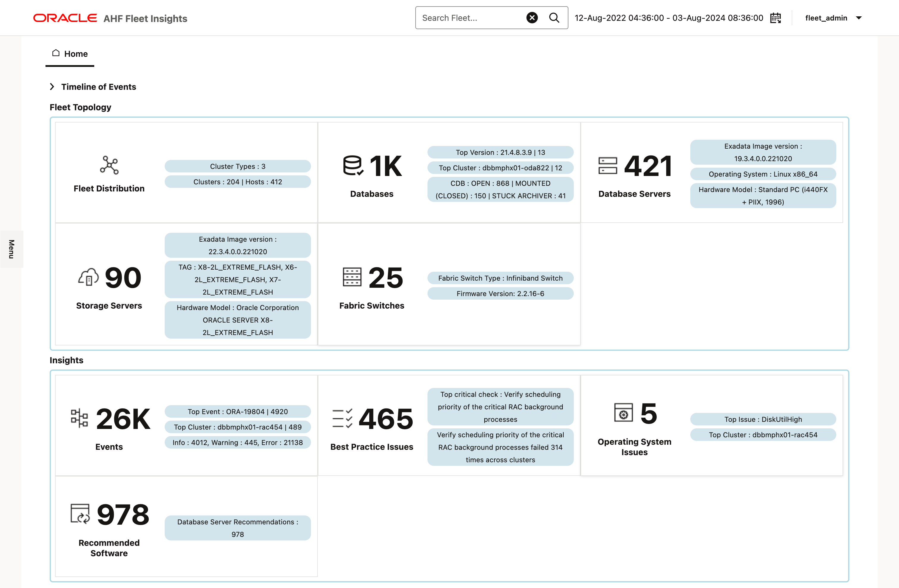Click 'Exadata Image version : 22.3.4.0.0.221020' badge

[x=238, y=245]
